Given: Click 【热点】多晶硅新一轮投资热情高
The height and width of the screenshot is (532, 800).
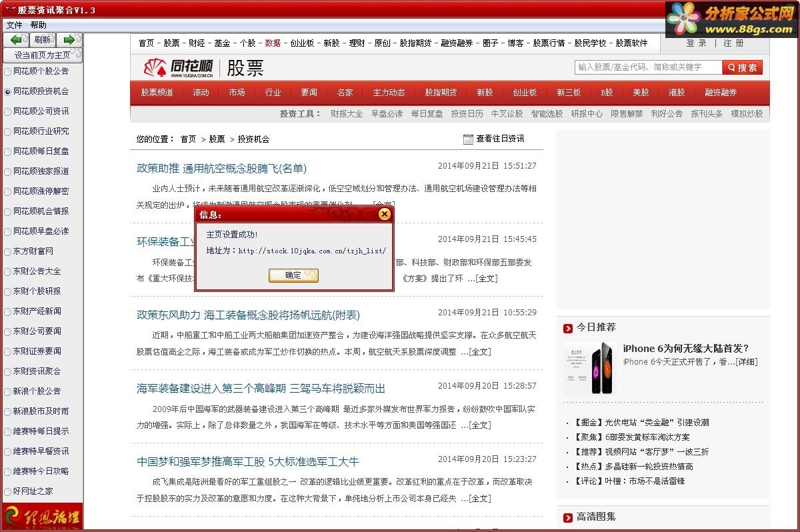Looking at the screenshot, I should click(633, 467).
